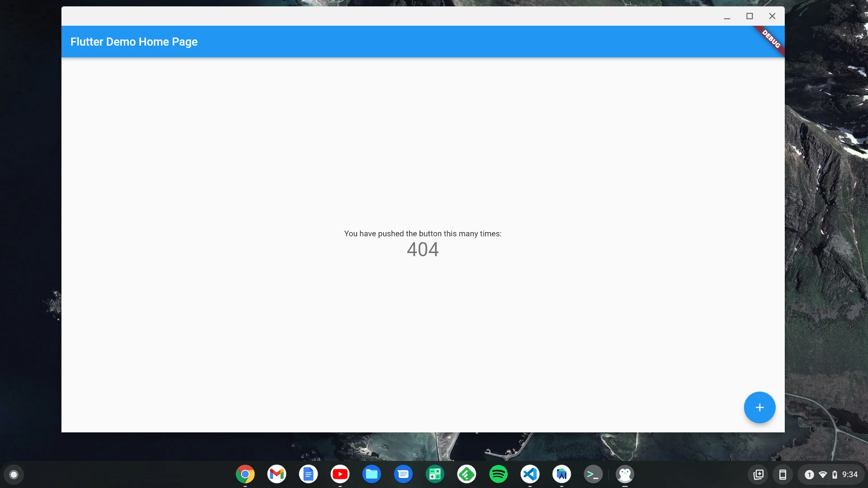Open the Calculator app icon

pyautogui.click(x=435, y=474)
